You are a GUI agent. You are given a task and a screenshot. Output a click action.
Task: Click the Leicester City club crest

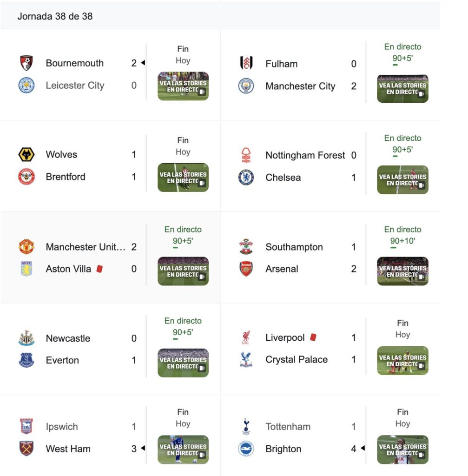[26, 86]
